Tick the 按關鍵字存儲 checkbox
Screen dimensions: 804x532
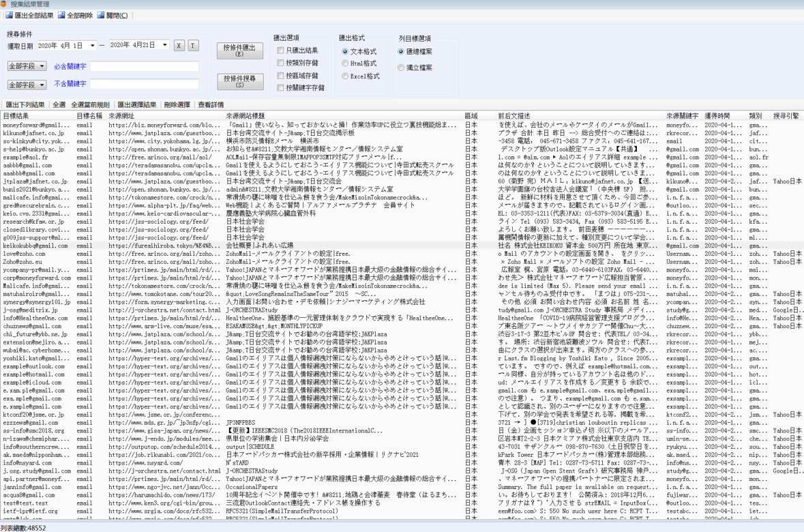click(280, 88)
